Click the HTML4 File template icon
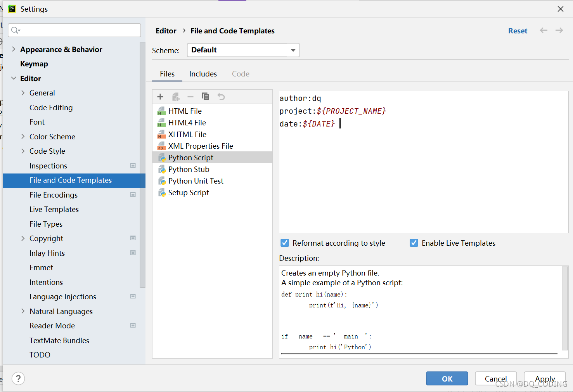Image resolution: width=573 pixels, height=392 pixels. [x=161, y=123]
